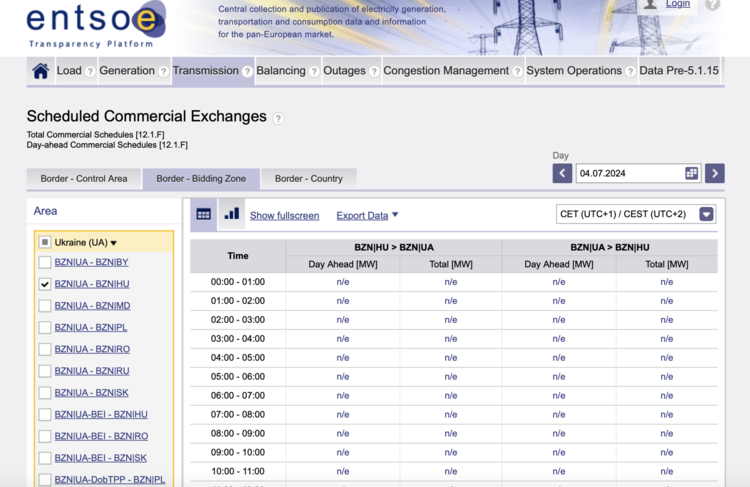
Task: Click the BZN|UA > BZN|HU column header
Action: (x=610, y=247)
